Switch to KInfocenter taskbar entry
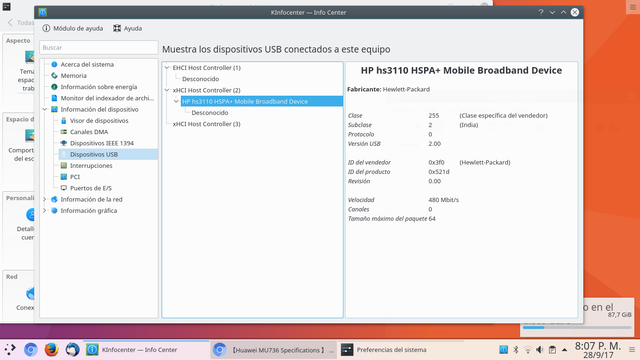Viewport: 640px width, 360px height. (146, 349)
